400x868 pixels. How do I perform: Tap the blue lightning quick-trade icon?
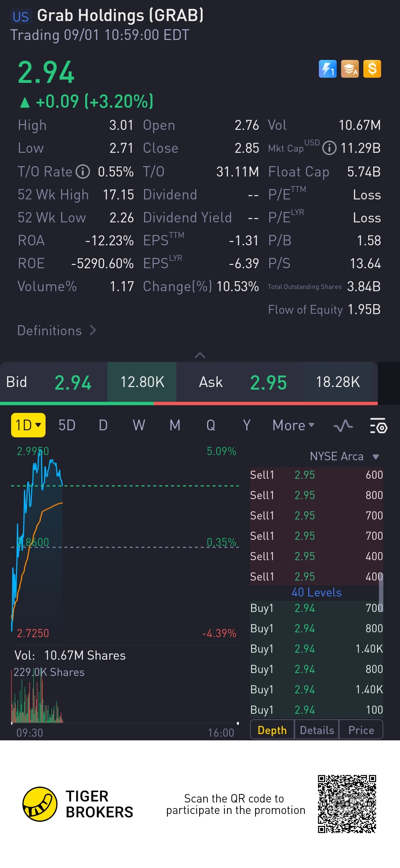tap(328, 69)
